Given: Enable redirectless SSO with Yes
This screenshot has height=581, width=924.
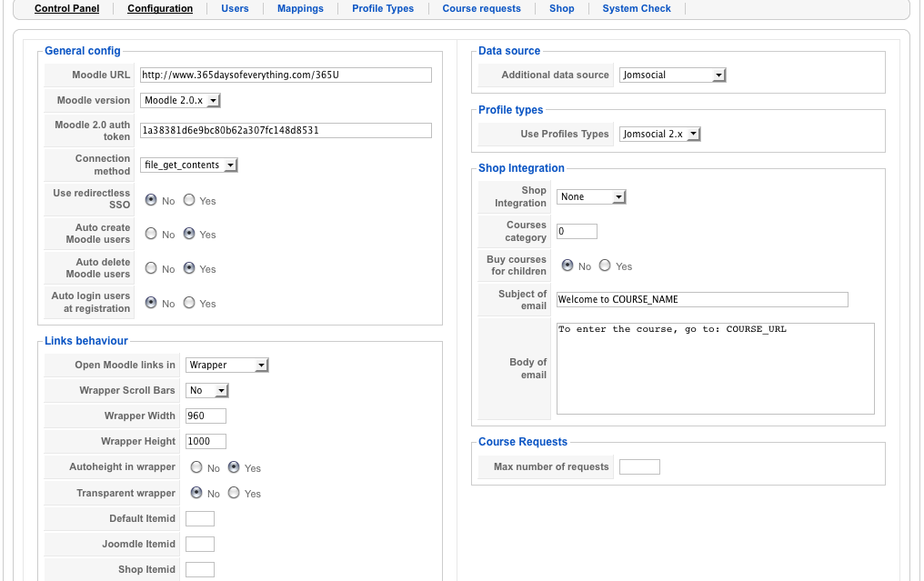Looking at the screenshot, I should point(189,200).
